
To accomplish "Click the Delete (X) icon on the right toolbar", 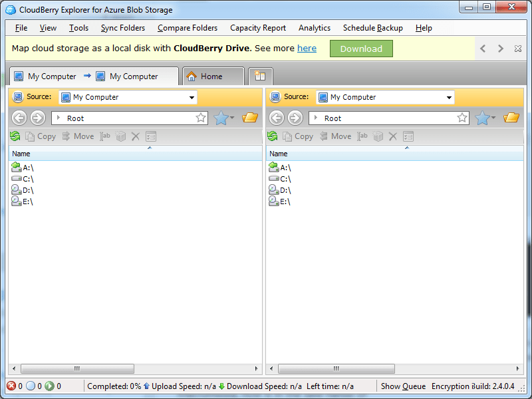I will point(394,136).
